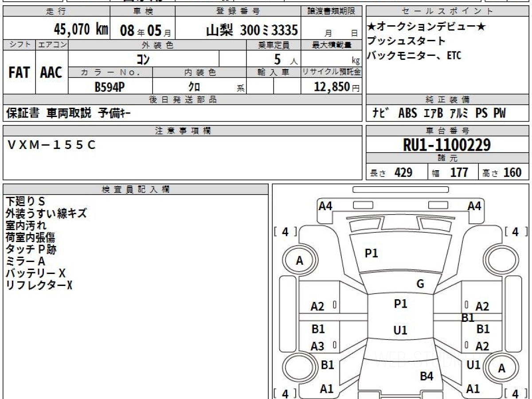The height and width of the screenshot is (399, 532).
Task: Select the note text VXM-155C
Action: coord(51,145)
